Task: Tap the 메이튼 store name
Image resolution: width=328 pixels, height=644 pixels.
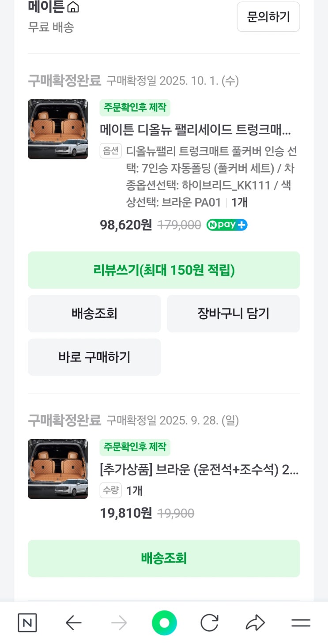Action: point(46,7)
